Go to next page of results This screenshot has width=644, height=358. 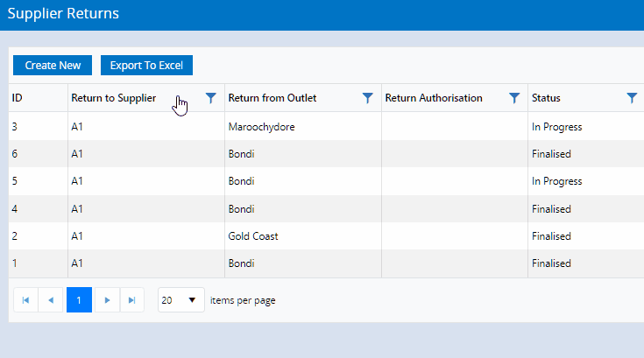107,300
